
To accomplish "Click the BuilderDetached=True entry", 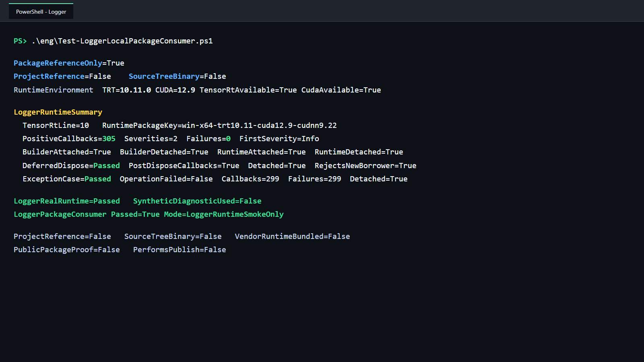I will tap(164, 152).
